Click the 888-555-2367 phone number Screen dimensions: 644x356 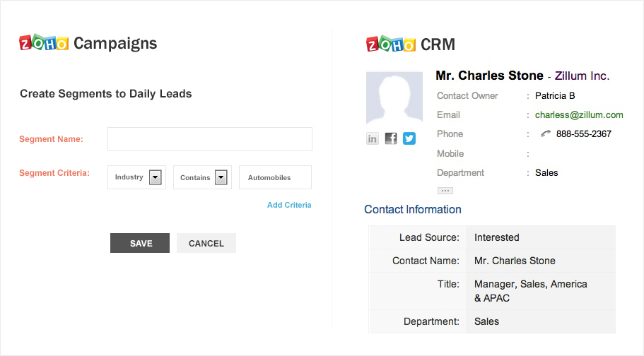pos(583,133)
